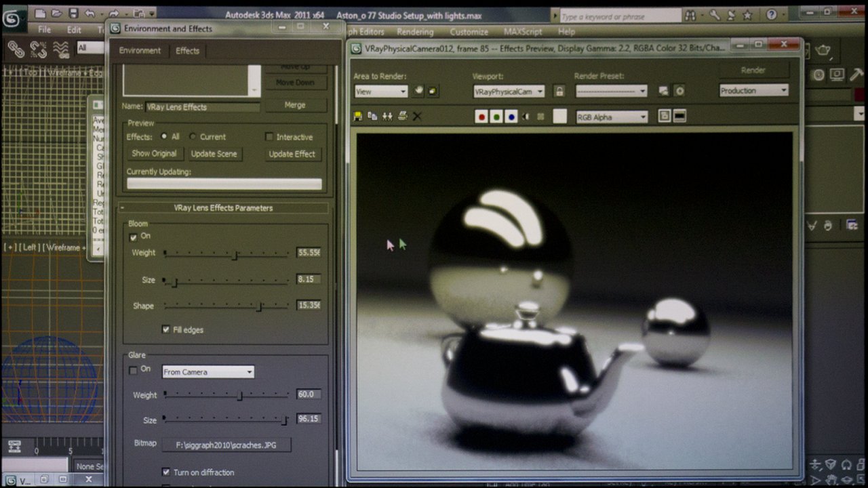This screenshot has height=488, width=868.
Task: Select the Bind to Space Warp icon
Action: (61, 49)
